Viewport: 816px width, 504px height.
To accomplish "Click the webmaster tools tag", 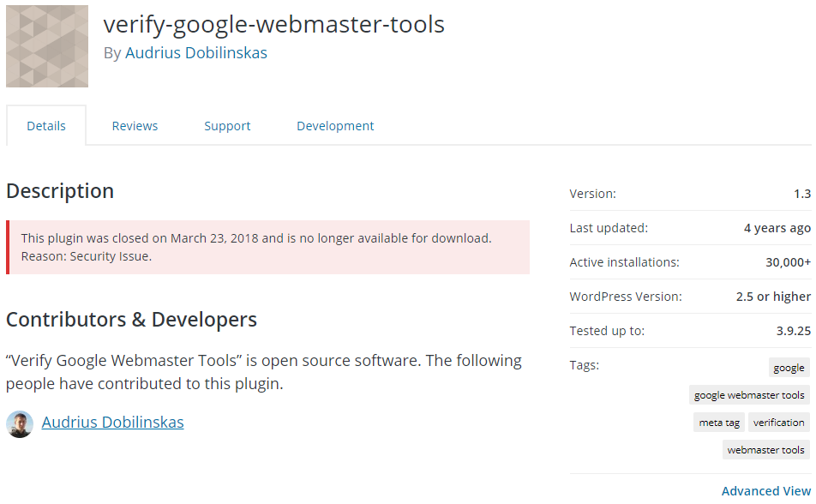I will (x=766, y=450).
